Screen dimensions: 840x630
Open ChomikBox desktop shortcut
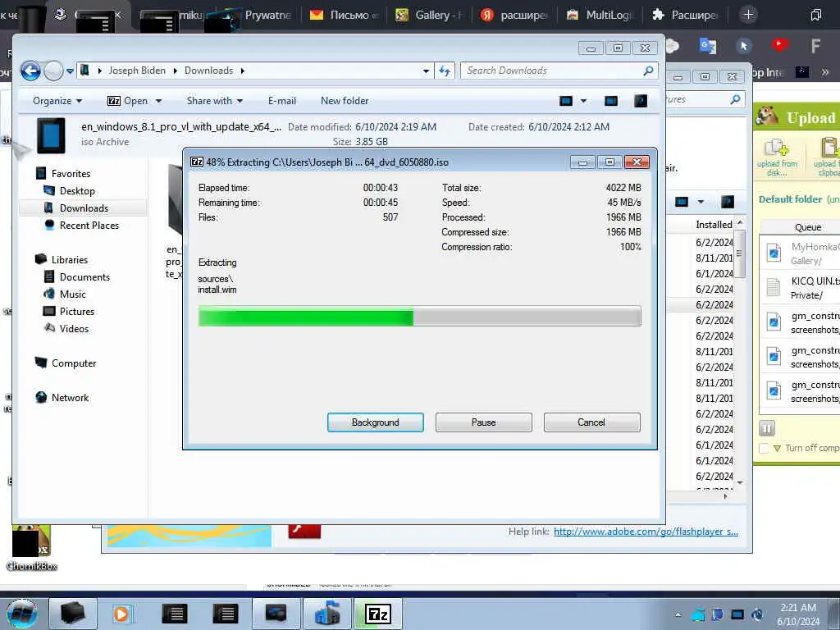(x=32, y=548)
